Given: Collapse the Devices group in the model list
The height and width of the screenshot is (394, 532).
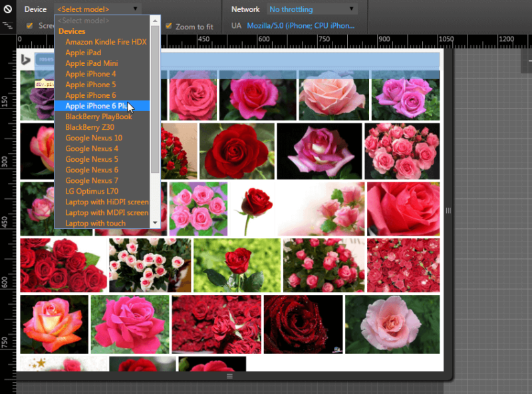Looking at the screenshot, I should (72, 31).
